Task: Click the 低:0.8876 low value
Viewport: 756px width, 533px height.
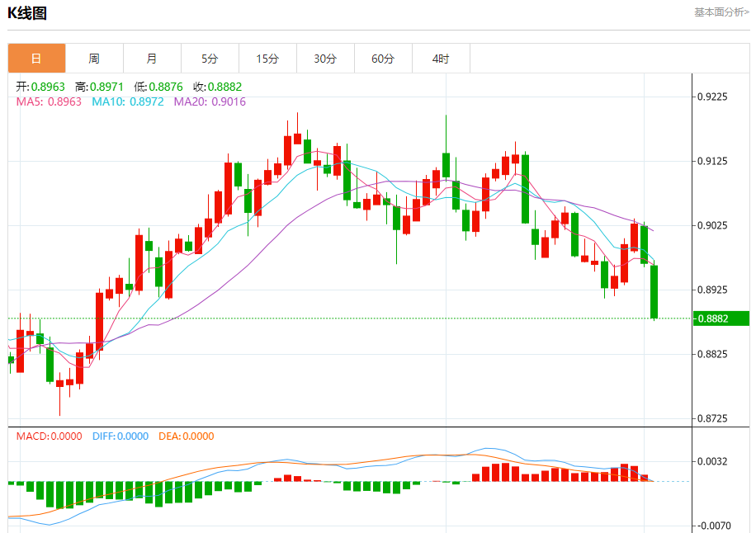Action: (x=158, y=87)
